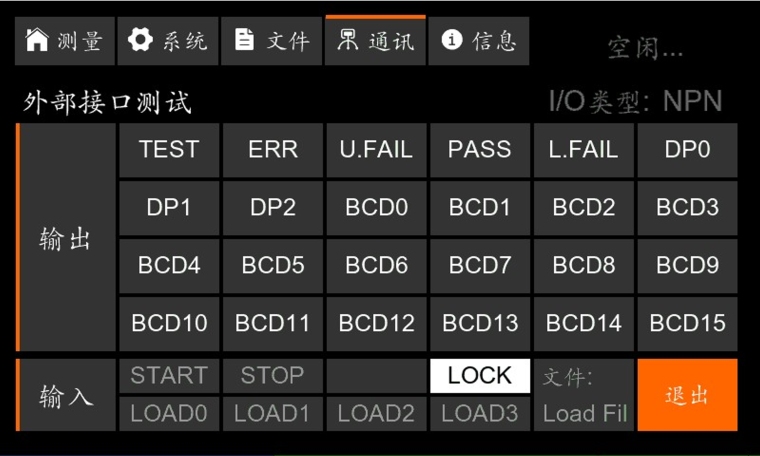Click the Load File field
Image resolution: width=760 pixels, height=456 pixels.
click(584, 413)
